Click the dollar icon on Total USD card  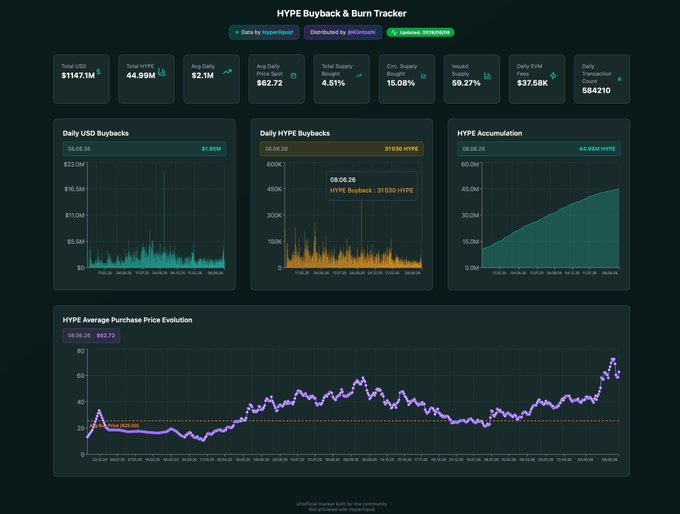pyautogui.click(x=98, y=72)
